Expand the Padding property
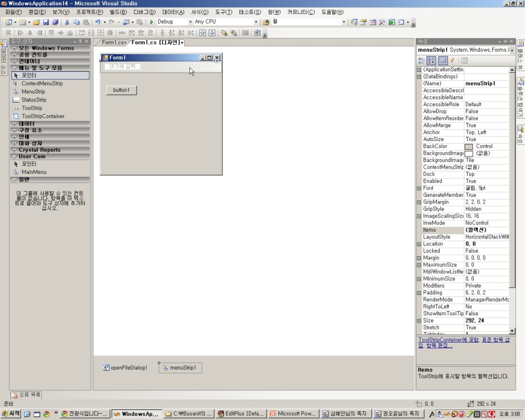 pos(419,293)
